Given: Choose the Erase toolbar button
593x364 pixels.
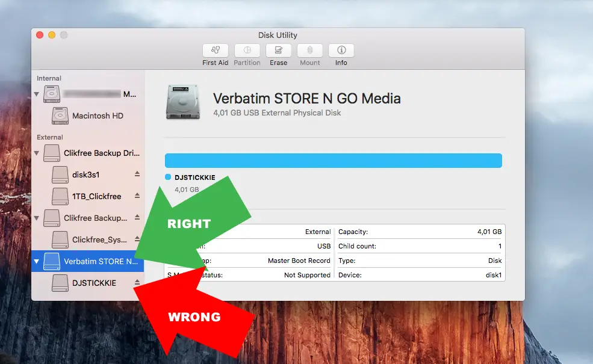Looking at the screenshot, I should click(x=278, y=51).
